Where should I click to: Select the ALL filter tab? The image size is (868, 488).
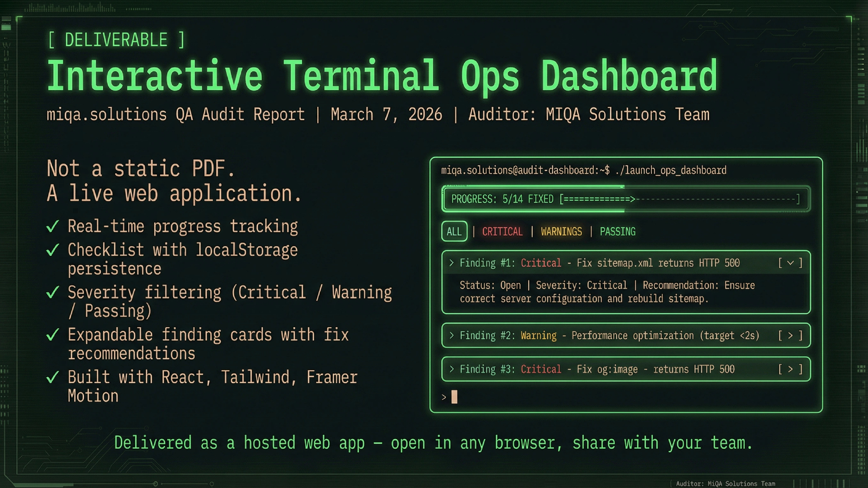pos(454,231)
